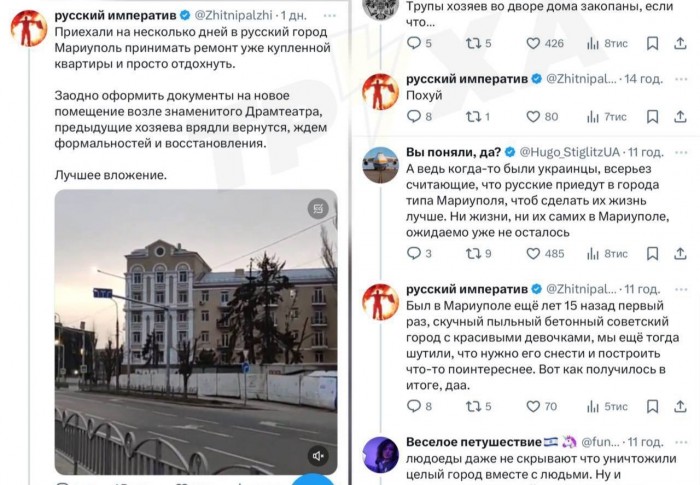Like the tweet showing 485 likes
The width and height of the screenshot is (700, 485).
tap(533, 253)
